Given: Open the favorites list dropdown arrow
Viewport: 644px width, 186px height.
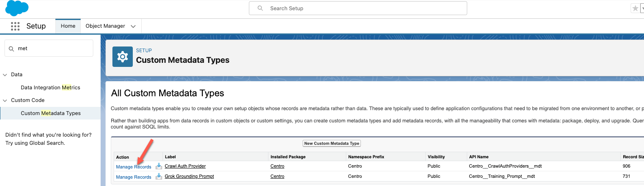Looking at the screenshot, I should (x=642, y=8).
